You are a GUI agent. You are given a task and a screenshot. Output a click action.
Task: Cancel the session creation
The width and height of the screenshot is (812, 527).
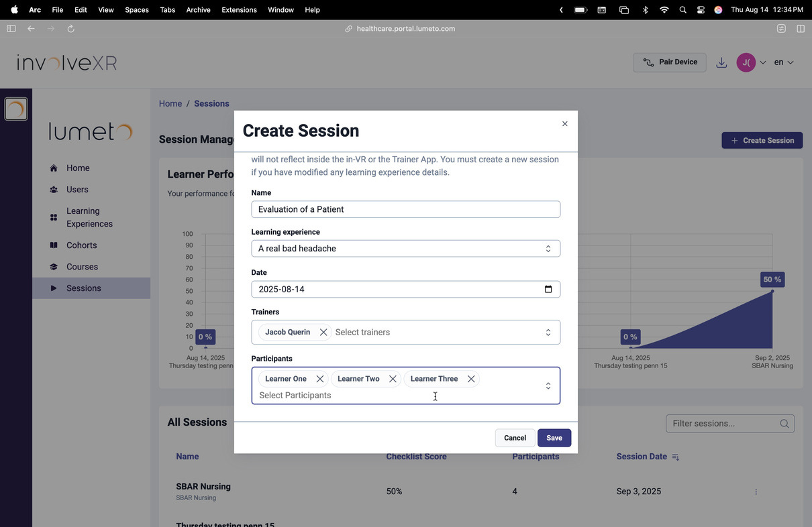[x=515, y=438]
